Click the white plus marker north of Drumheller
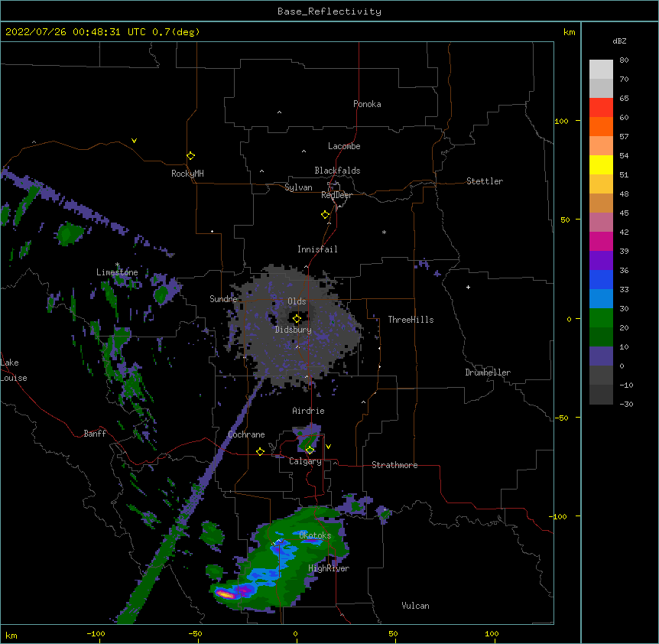Viewport: 659px width, 644px height. point(468,287)
